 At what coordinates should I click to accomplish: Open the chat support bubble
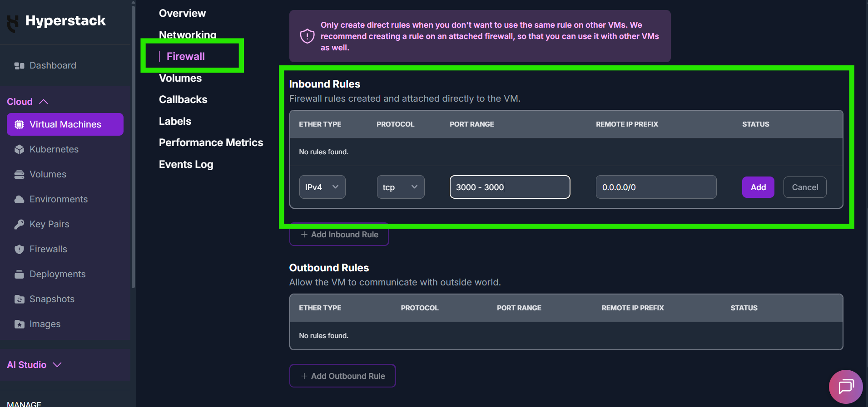846,387
